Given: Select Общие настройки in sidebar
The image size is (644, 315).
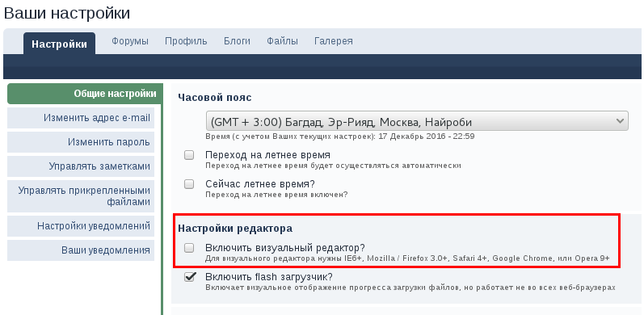Looking at the screenshot, I should coord(85,94).
